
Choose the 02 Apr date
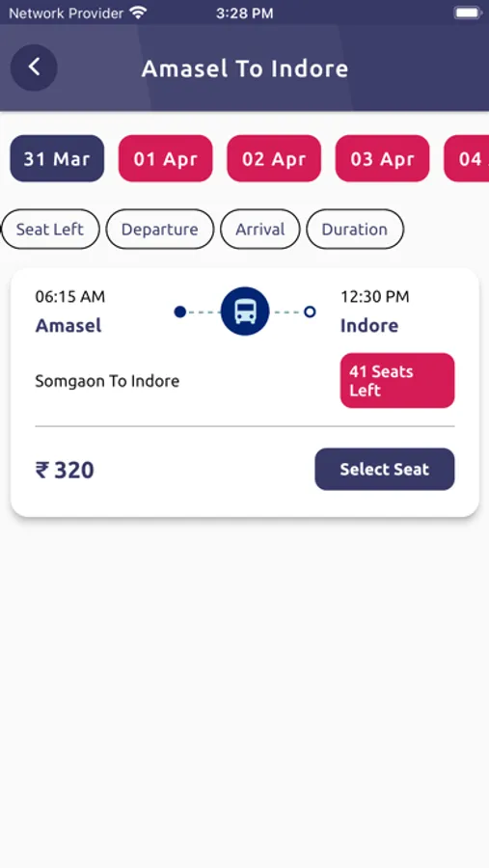(x=274, y=158)
